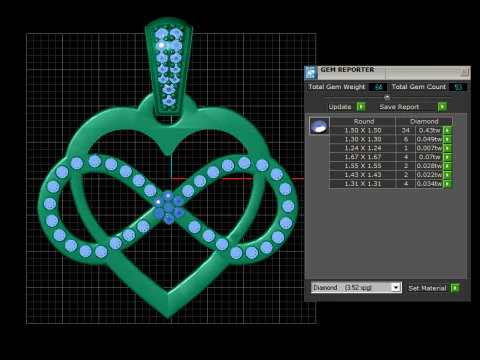Select the 1.67 X 1.67 size cell
Screen dimensions: 480x360
(363, 157)
